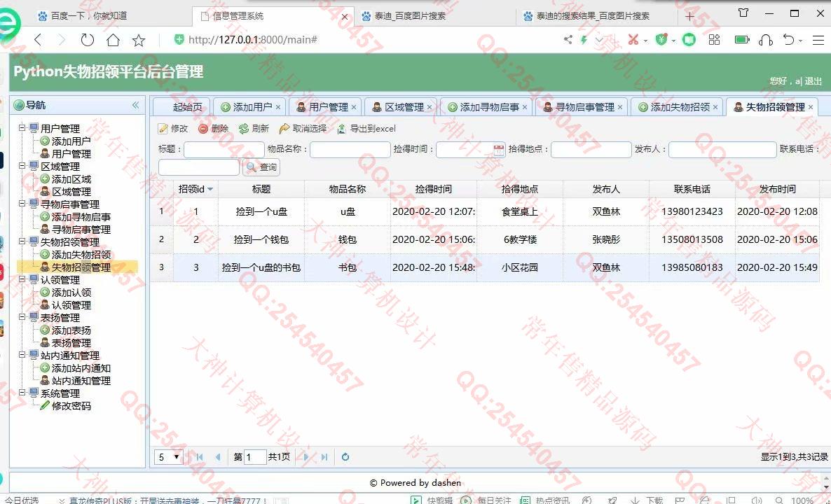Click the 刷新 refresh toolbar button
831x504 pixels.
click(254, 129)
